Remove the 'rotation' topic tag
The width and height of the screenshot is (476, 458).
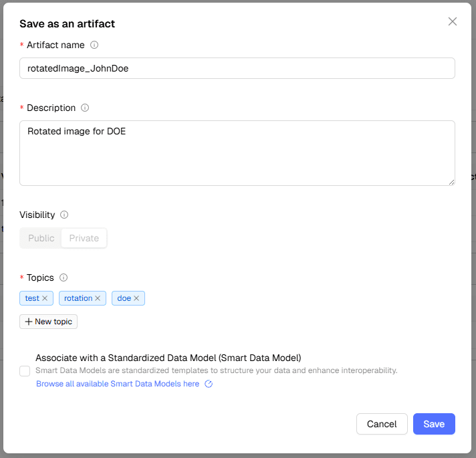(98, 298)
